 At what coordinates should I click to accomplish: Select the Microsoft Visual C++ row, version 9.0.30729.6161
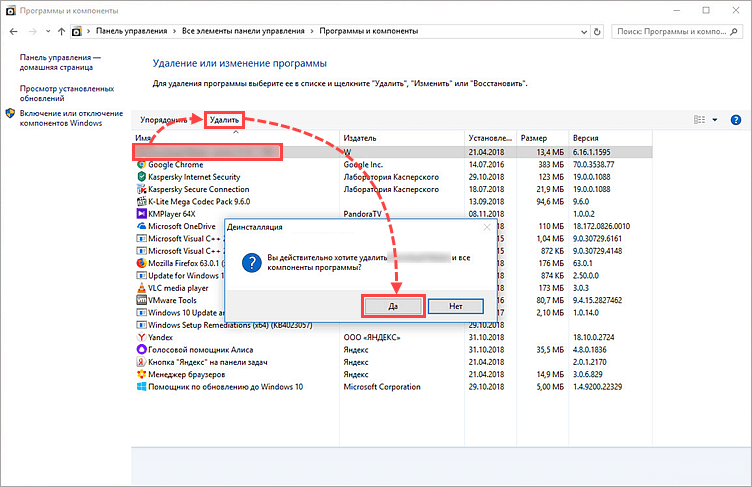180,238
